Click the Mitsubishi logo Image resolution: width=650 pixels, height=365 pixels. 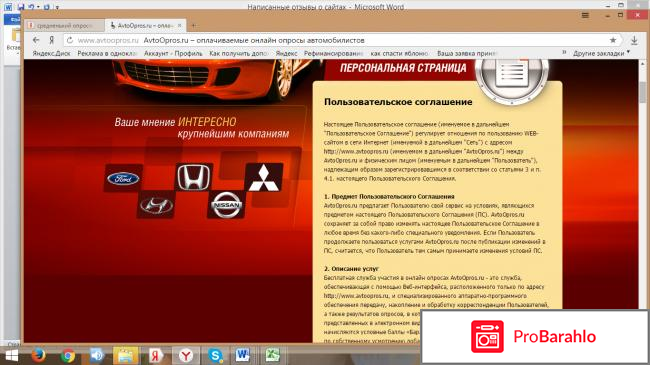click(x=264, y=178)
